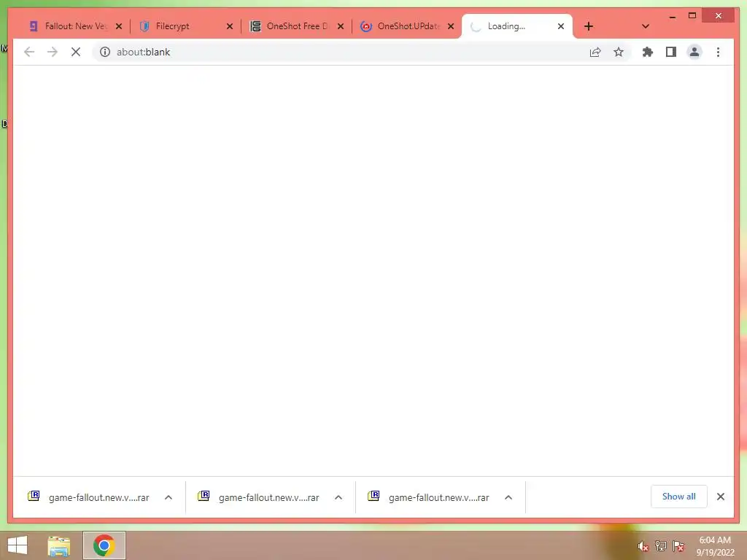Open the Action Center flag icon
Viewport: 747px width, 560px height.
pyautogui.click(x=678, y=546)
